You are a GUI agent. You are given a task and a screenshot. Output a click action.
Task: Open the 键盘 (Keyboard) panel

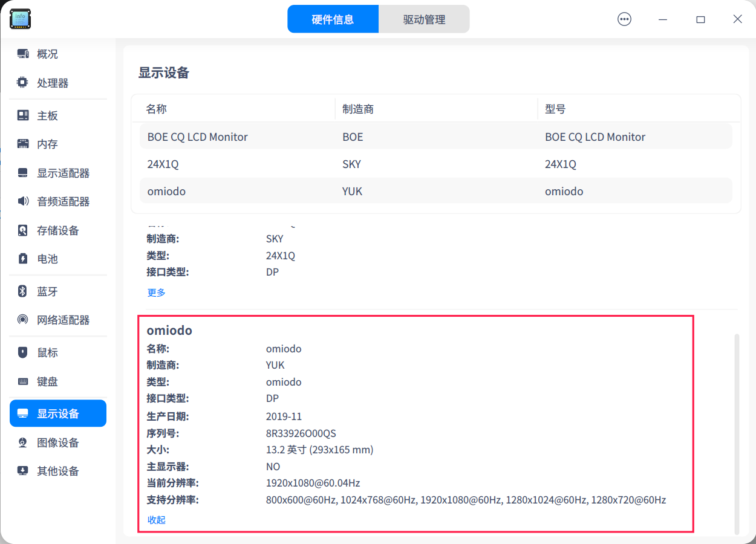pyautogui.click(x=44, y=381)
